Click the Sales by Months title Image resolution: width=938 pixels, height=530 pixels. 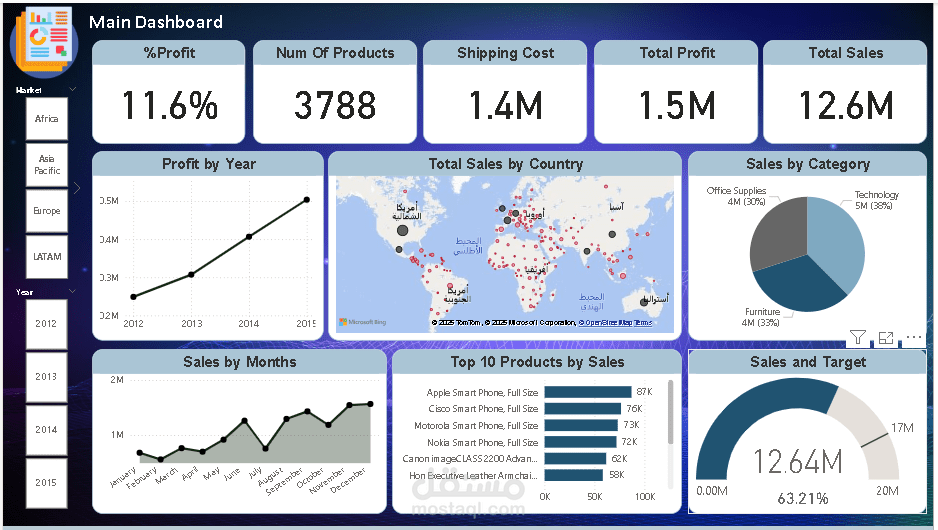click(x=239, y=362)
